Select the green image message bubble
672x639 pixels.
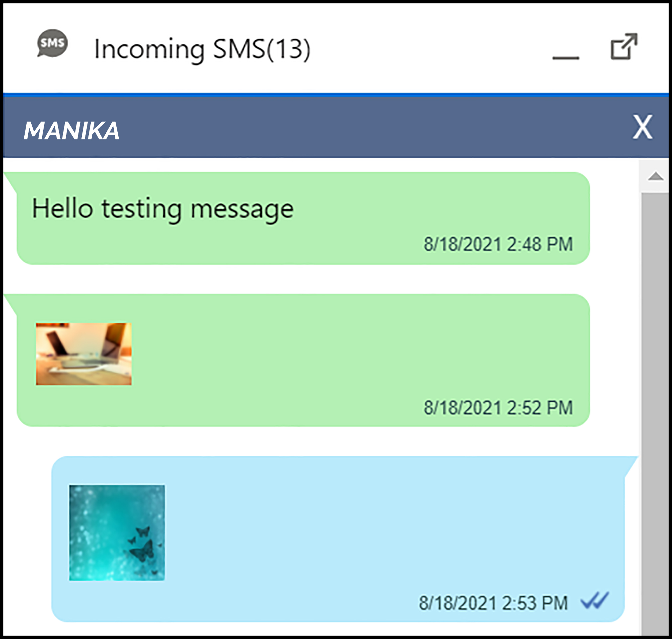(x=303, y=360)
